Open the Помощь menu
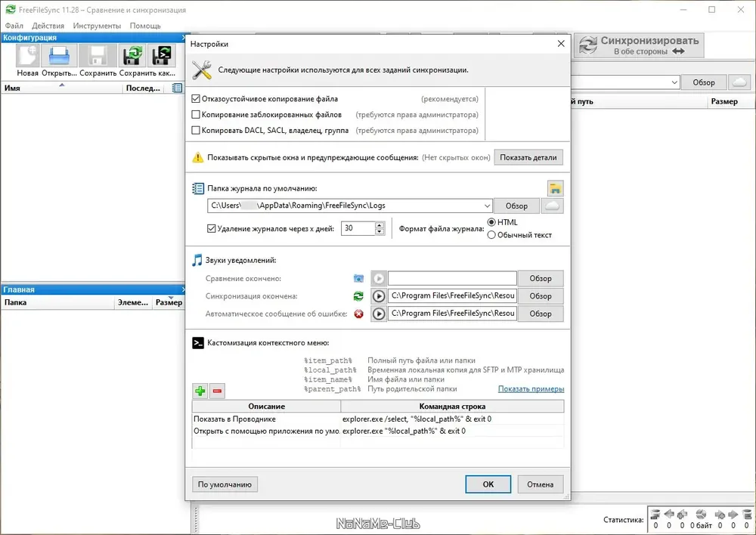The height and width of the screenshot is (535, 756). point(145,26)
